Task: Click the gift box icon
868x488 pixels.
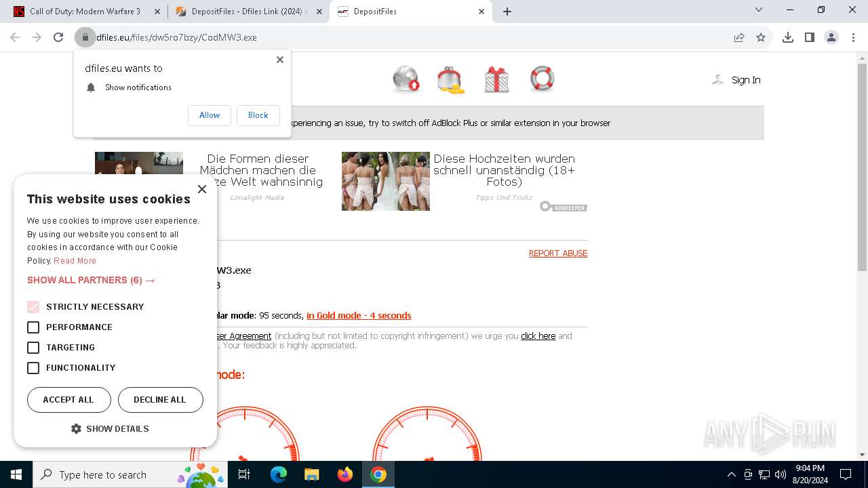Action: [x=496, y=79]
